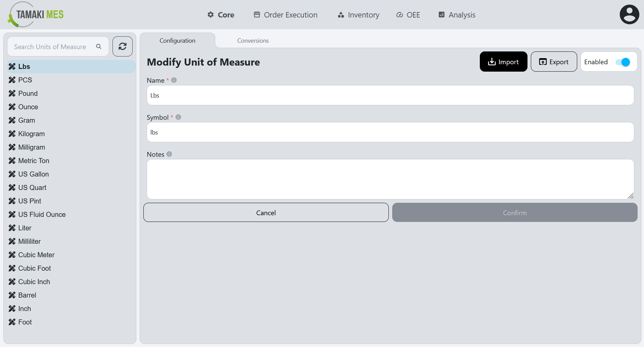The image size is (644, 347).
Task: Switch to the Conversions tab
Action: pyautogui.click(x=252, y=40)
